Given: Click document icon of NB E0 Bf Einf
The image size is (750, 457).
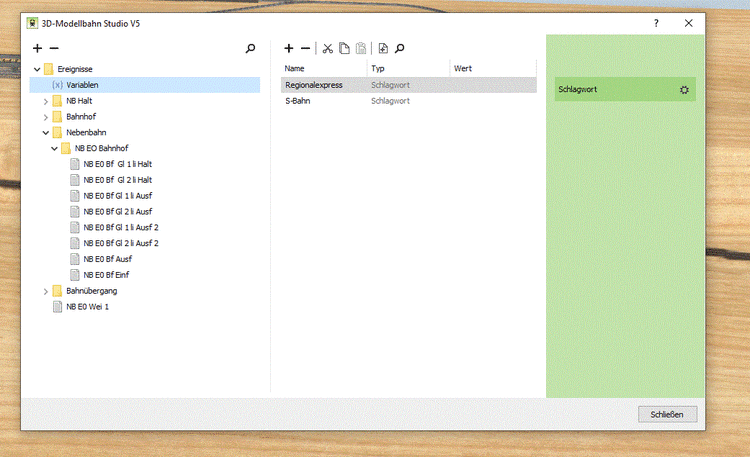Looking at the screenshot, I should [x=75, y=275].
